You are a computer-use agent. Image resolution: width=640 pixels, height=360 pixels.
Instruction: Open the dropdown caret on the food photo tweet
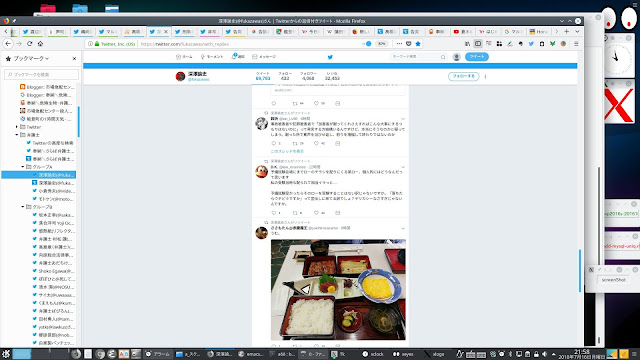click(x=403, y=229)
